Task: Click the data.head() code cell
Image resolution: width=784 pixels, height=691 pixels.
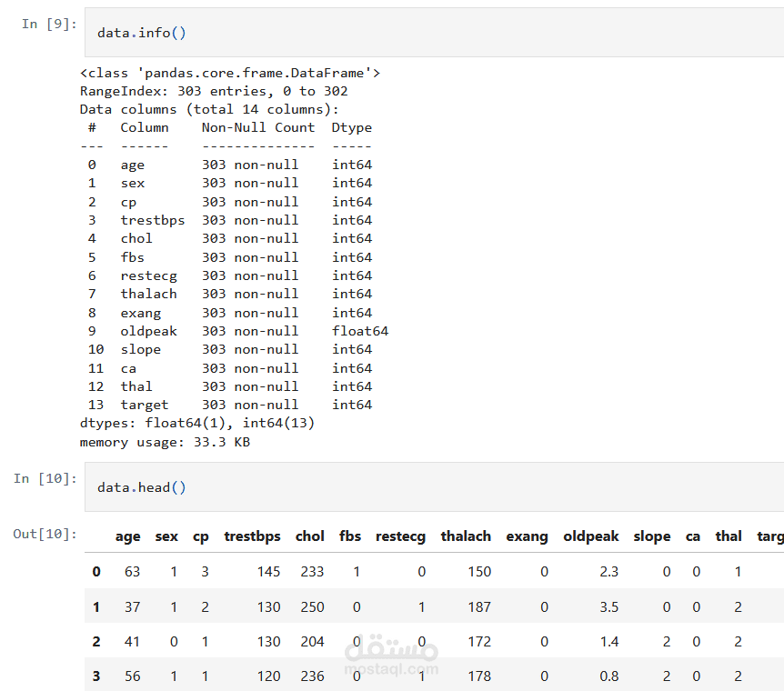Action: click(434, 487)
